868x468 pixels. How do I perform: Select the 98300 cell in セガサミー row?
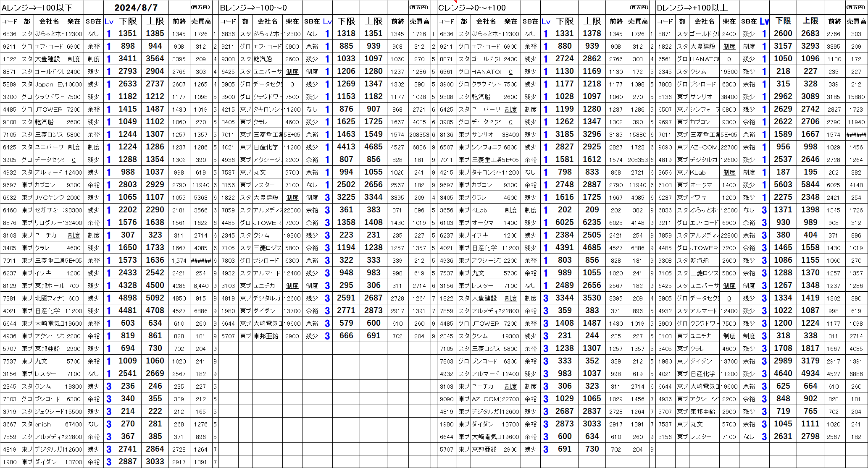pyautogui.click(x=74, y=210)
